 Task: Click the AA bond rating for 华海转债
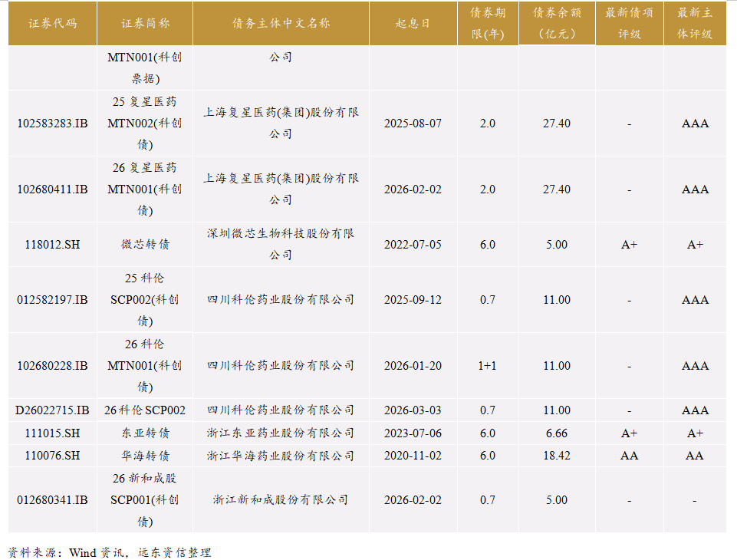[x=630, y=456]
